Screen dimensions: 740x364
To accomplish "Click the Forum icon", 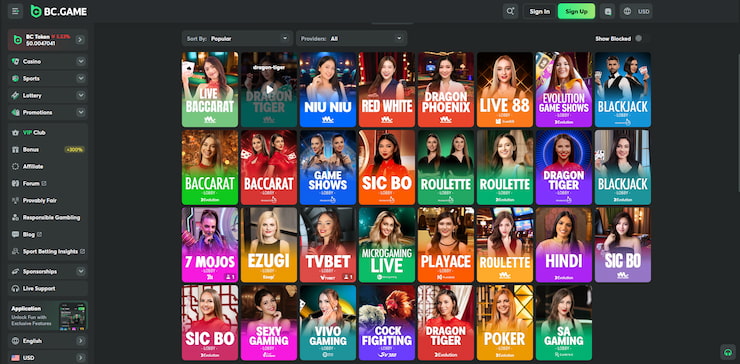I will click(x=16, y=184).
